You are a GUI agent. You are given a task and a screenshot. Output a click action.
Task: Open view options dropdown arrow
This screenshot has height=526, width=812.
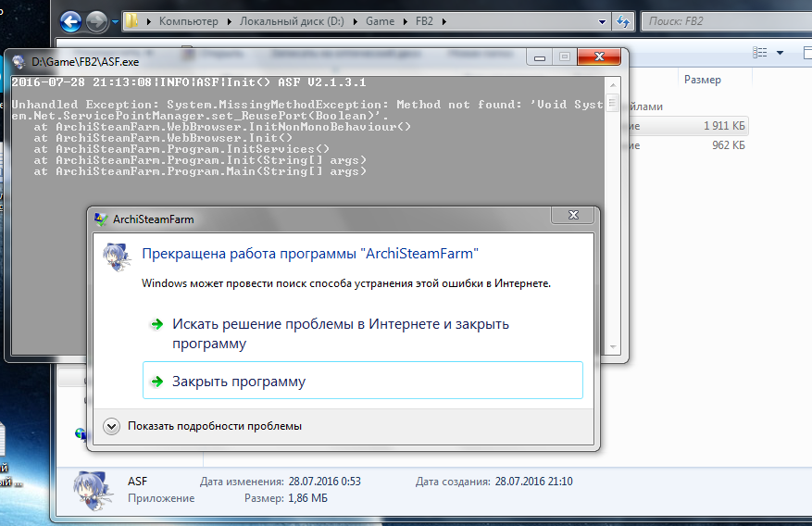(x=780, y=52)
